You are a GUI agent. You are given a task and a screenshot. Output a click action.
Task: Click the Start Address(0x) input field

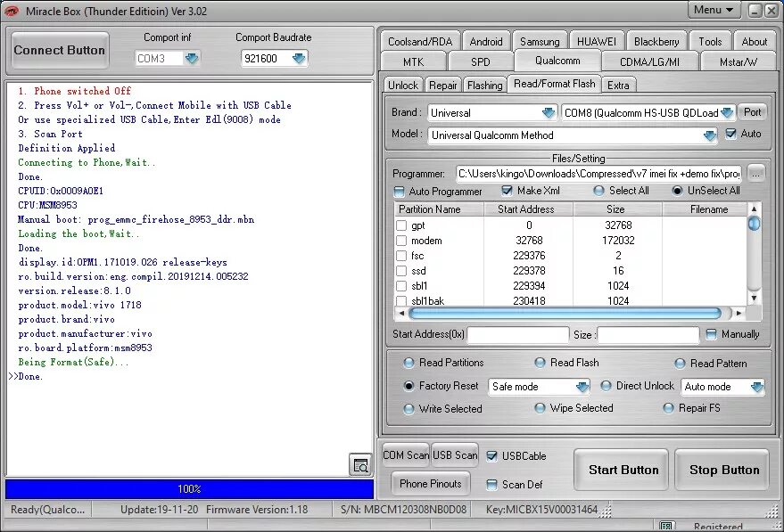518,335
